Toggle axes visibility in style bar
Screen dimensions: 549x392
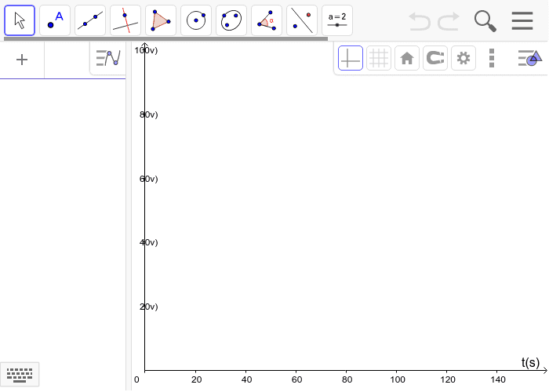pos(351,58)
